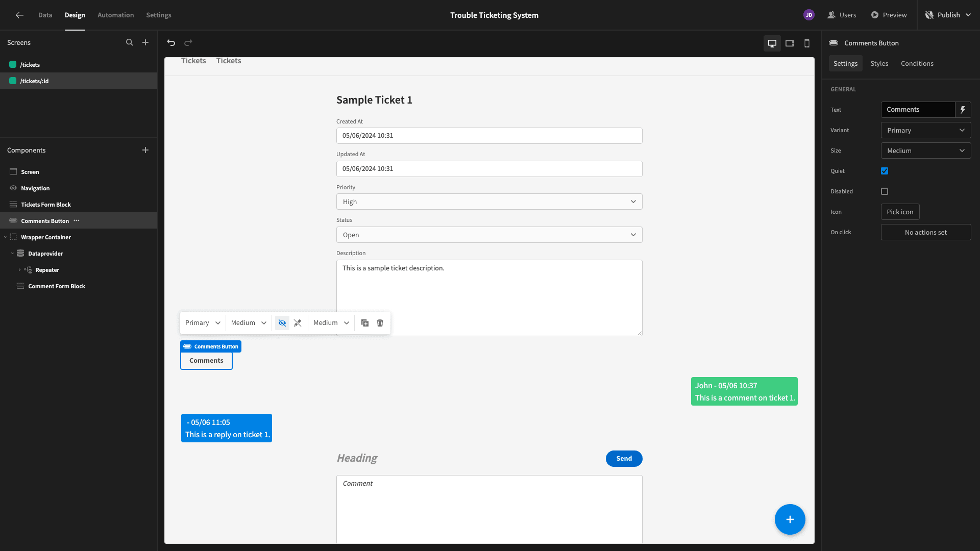This screenshot has height=551, width=980.
Task: Open the Preview button
Action: tap(889, 15)
